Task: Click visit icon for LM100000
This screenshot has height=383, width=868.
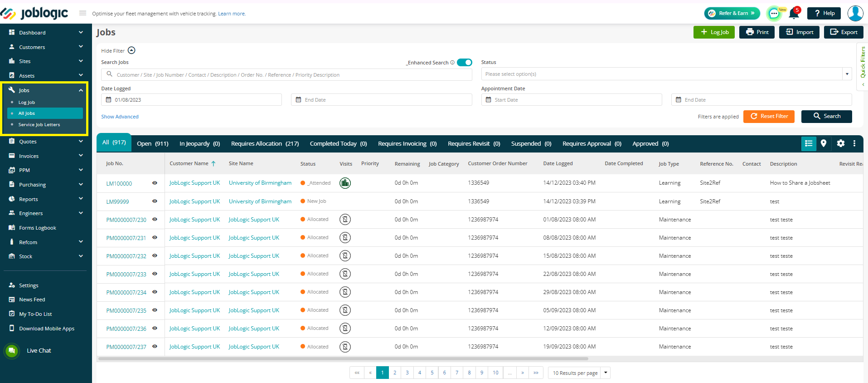Action: click(345, 183)
